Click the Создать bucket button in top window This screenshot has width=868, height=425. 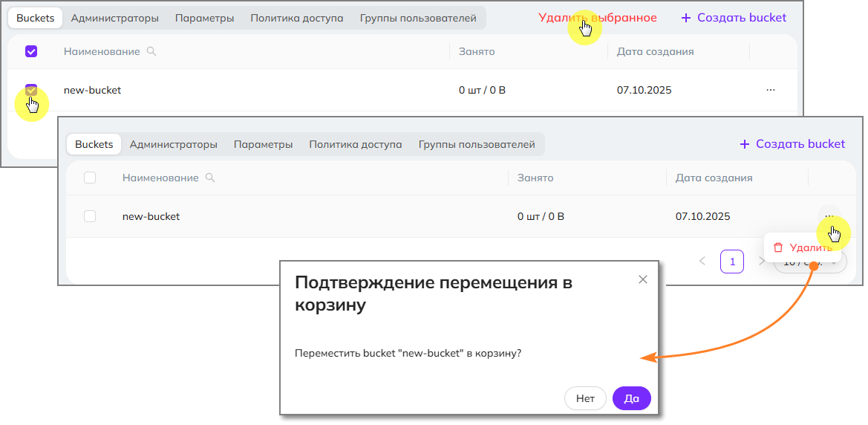(734, 18)
